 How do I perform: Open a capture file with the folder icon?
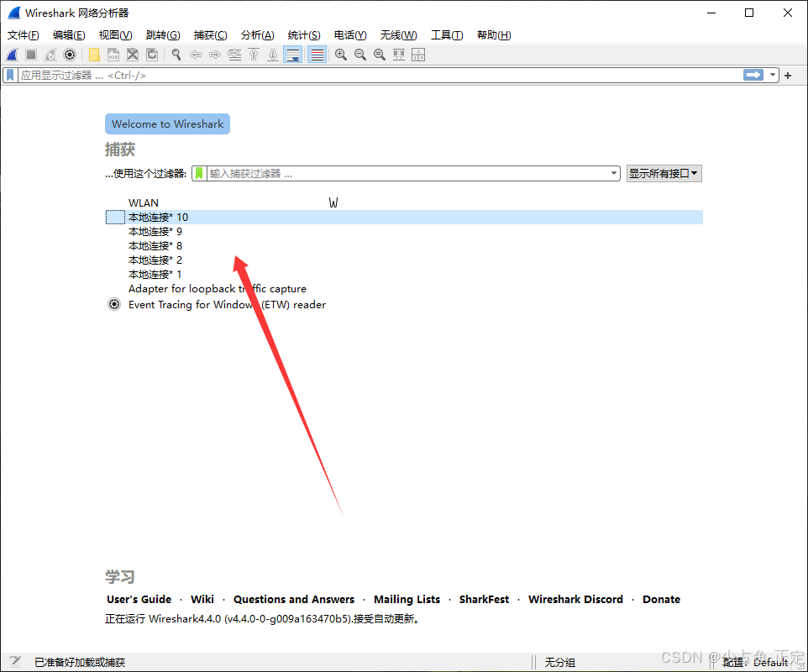coord(94,55)
